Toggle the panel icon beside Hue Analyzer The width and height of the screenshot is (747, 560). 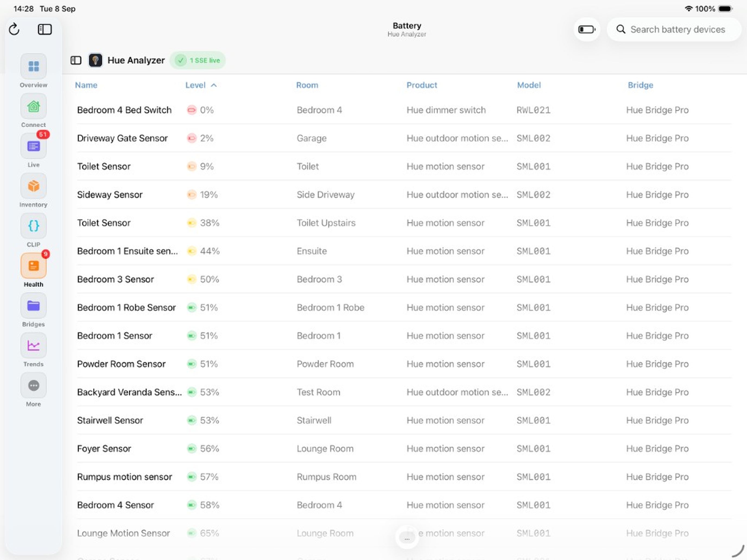[76, 61]
